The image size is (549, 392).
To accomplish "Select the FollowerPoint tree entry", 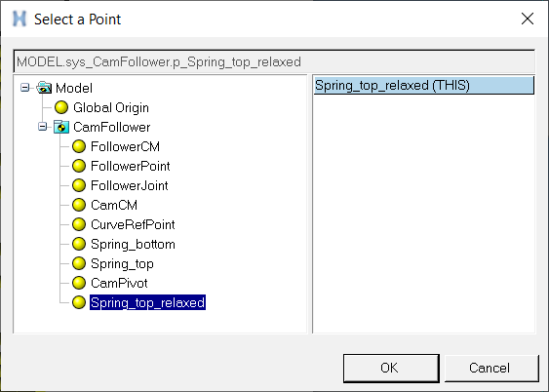I will 131,166.
